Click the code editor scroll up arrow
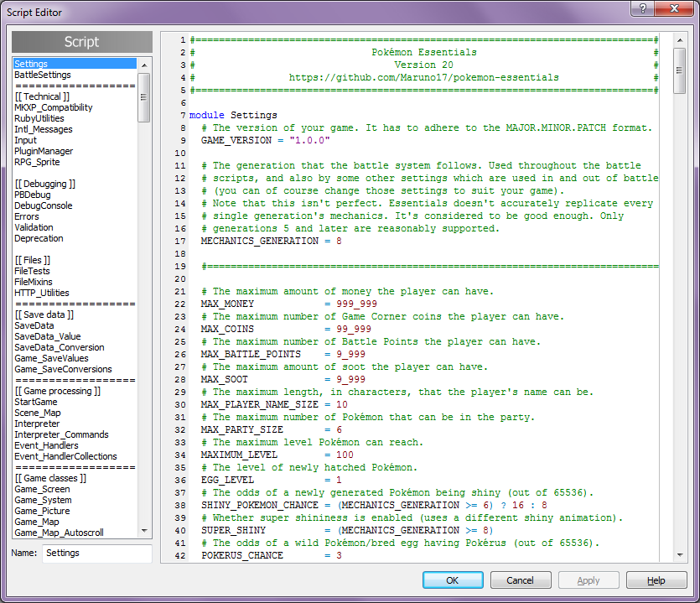The width and height of the screenshot is (700, 603). (679, 40)
